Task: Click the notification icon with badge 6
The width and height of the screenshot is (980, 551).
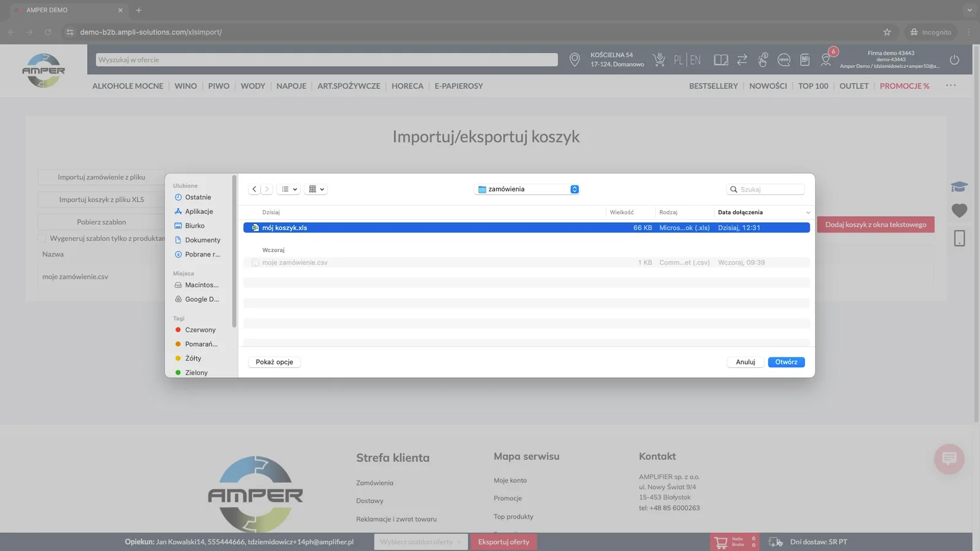Action: pyautogui.click(x=826, y=59)
